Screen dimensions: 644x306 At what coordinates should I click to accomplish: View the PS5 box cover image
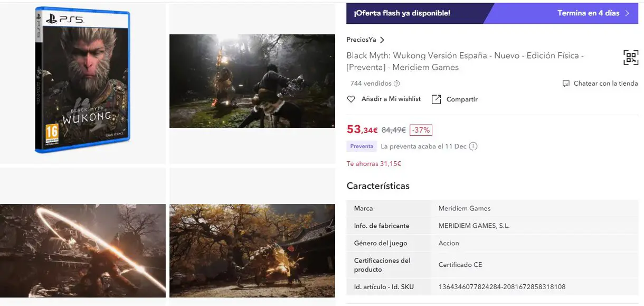pos(83,80)
